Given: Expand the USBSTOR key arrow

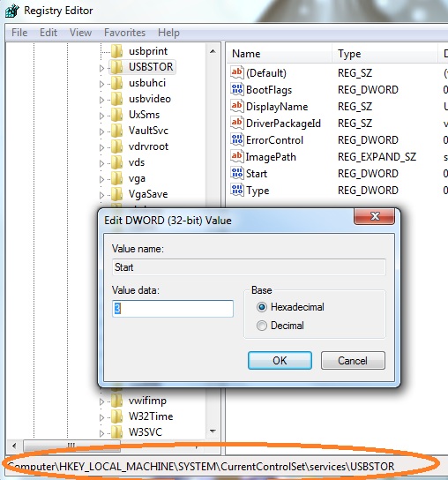Looking at the screenshot, I should [102, 68].
